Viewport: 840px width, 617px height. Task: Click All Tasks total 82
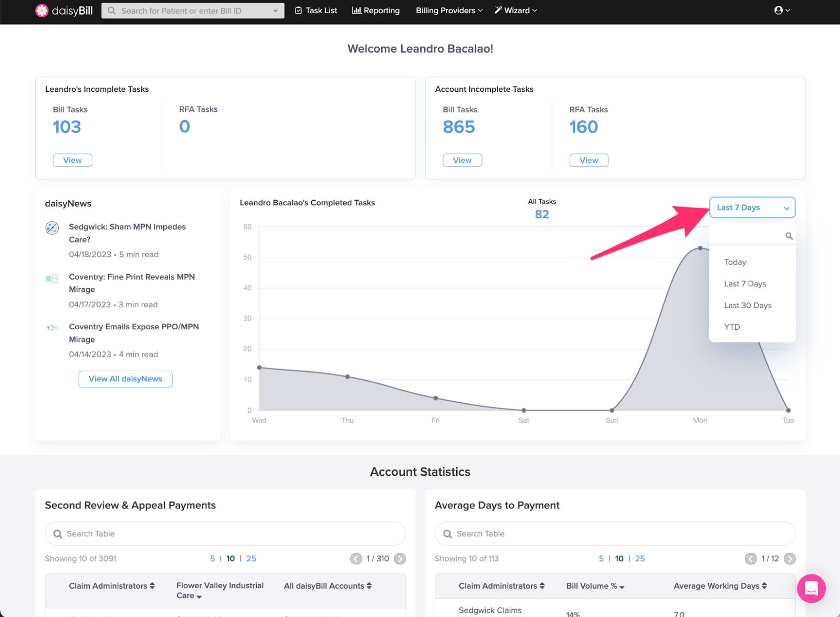(542, 214)
